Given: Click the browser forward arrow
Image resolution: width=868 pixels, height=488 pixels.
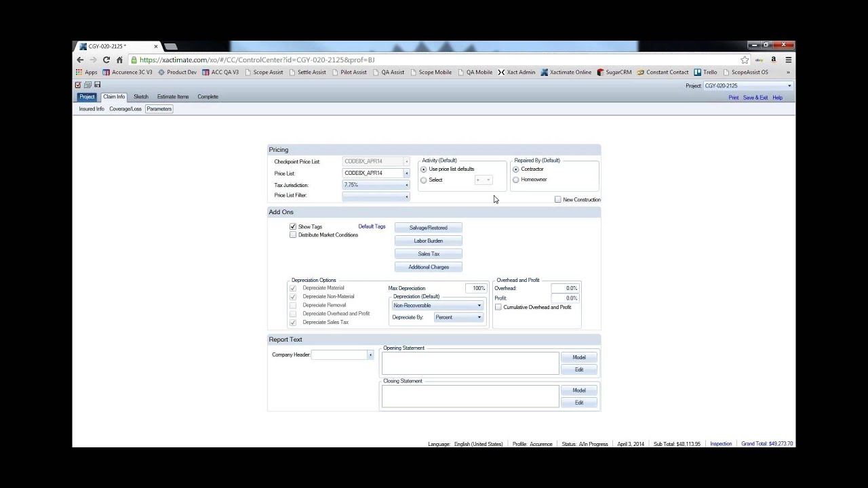Looking at the screenshot, I should (x=93, y=60).
